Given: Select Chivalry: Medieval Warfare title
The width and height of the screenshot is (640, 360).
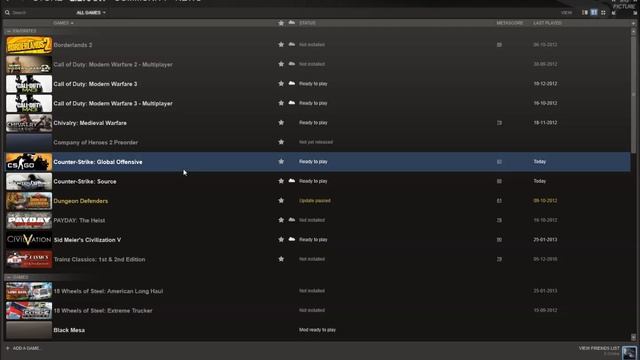Looking at the screenshot, I should click(90, 123).
